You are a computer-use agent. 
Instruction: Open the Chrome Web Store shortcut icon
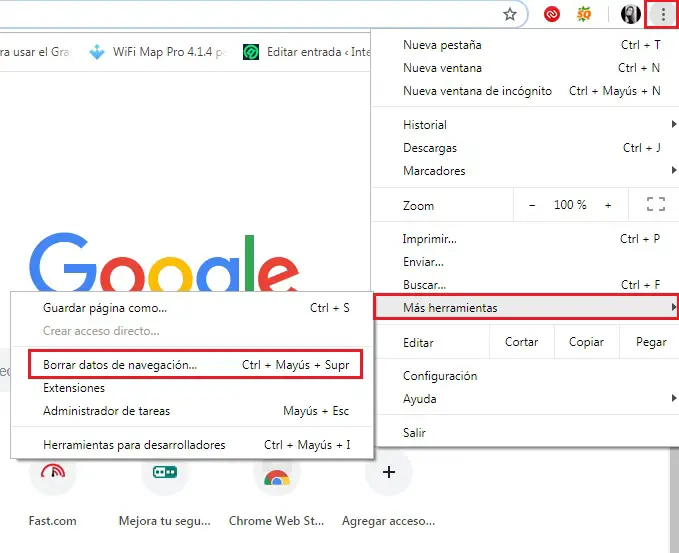pos(277,476)
